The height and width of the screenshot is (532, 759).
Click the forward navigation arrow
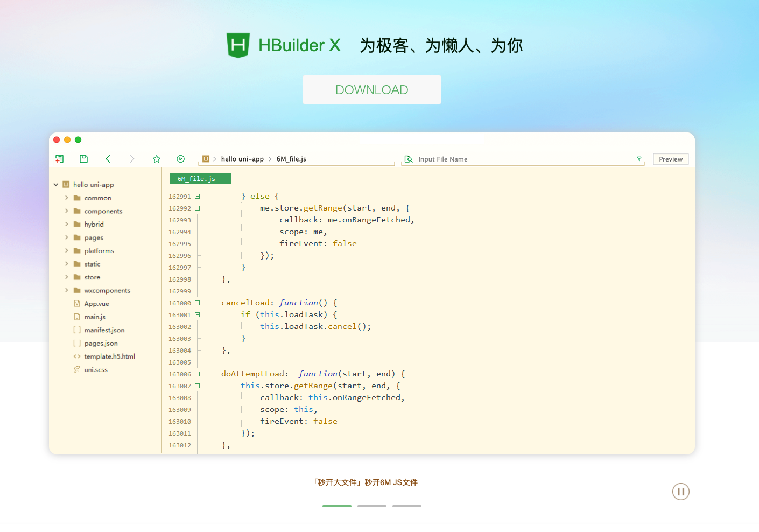pyautogui.click(x=132, y=158)
